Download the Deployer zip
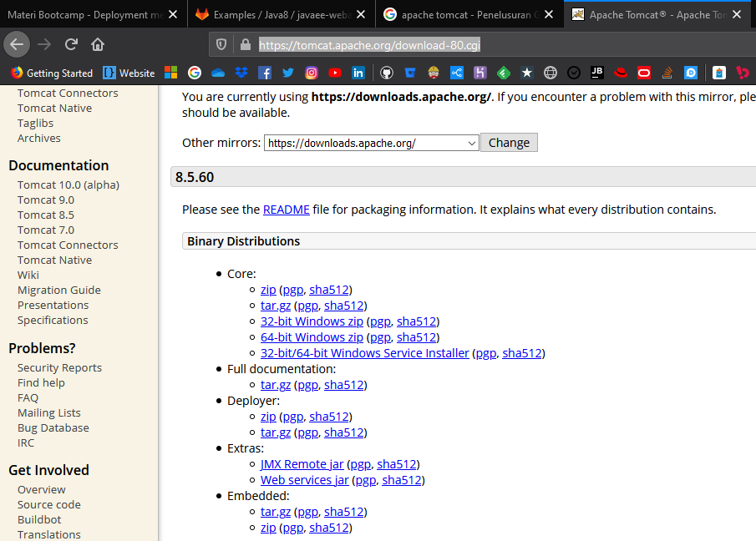756x541 pixels. pyautogui.click(x=268, y=417)
